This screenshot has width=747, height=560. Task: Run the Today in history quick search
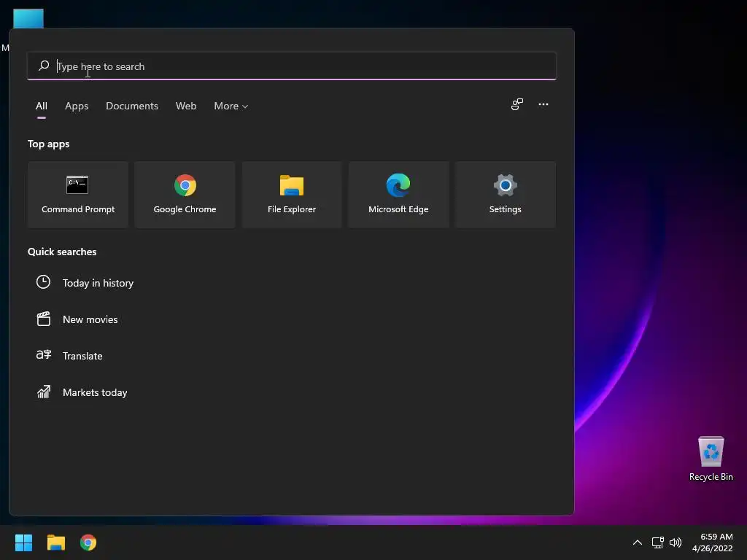98,283
